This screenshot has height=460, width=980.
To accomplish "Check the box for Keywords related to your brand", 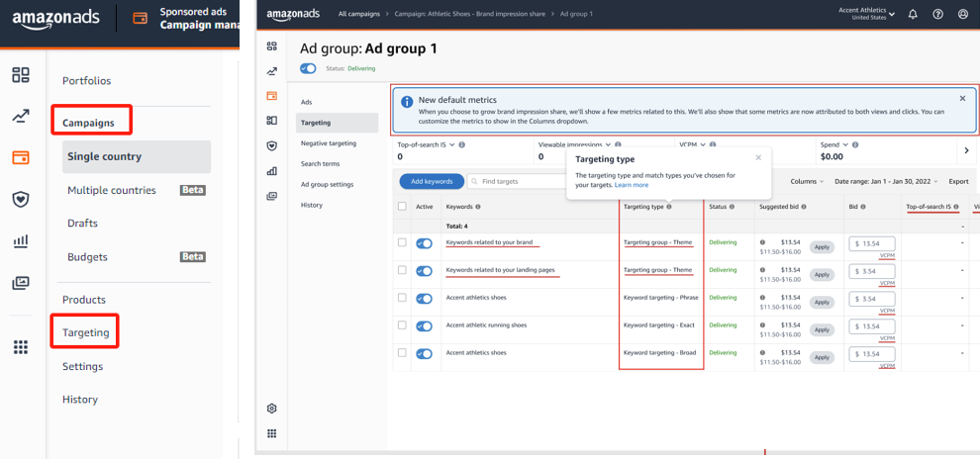I will 402,242.
